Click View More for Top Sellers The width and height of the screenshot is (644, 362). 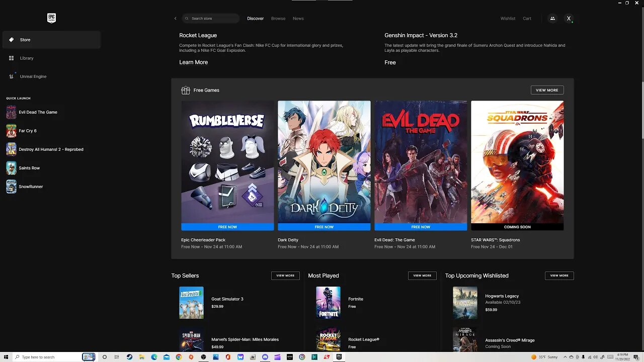coord(285,276)
